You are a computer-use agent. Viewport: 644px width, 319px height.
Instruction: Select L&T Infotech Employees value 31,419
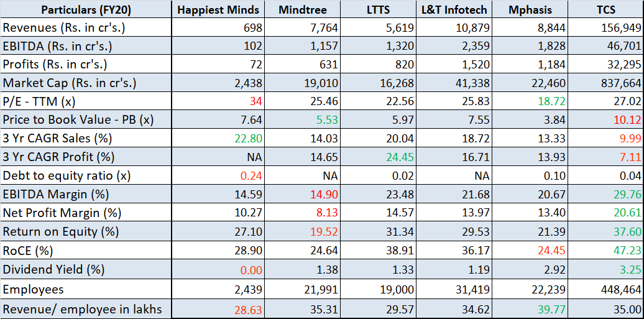click(472, 289)
